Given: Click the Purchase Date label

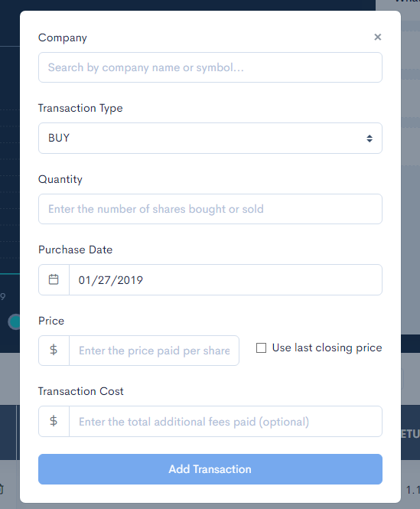Looking at the screenshot, I should click(75, 250).
